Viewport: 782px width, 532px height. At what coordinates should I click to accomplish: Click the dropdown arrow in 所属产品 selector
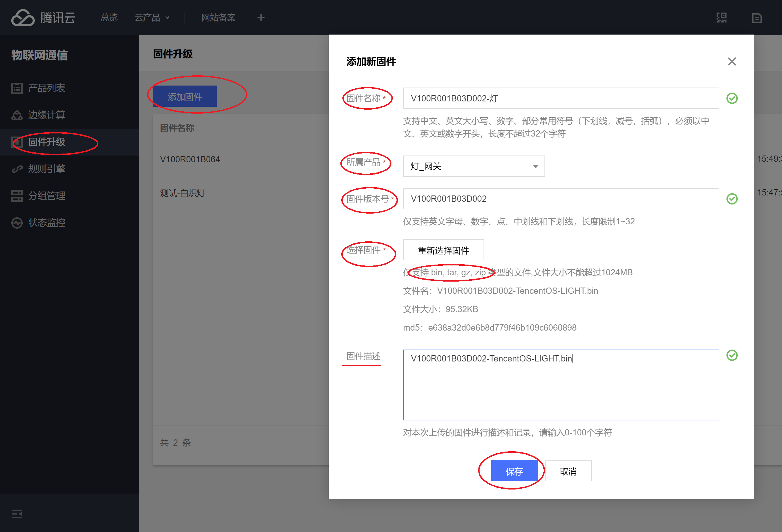(535, 167)
